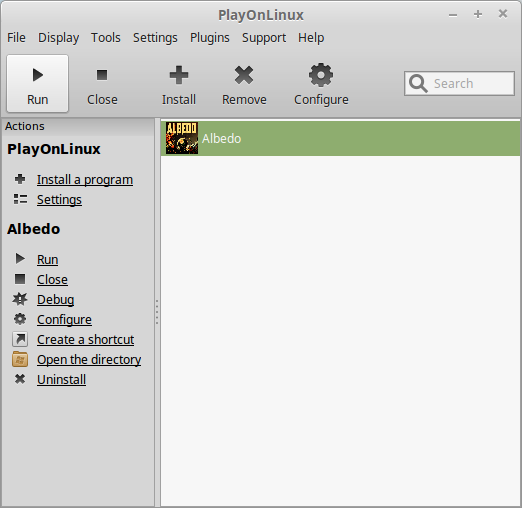Viewport: 522px width, 508px height.
Task: Click Open the directory link
Action: 89,360
